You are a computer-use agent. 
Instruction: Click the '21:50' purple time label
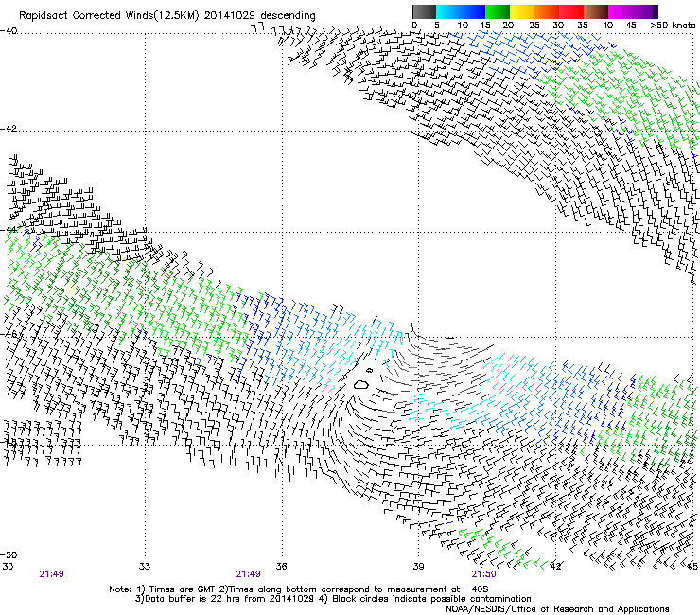click(x=484, y=574)
